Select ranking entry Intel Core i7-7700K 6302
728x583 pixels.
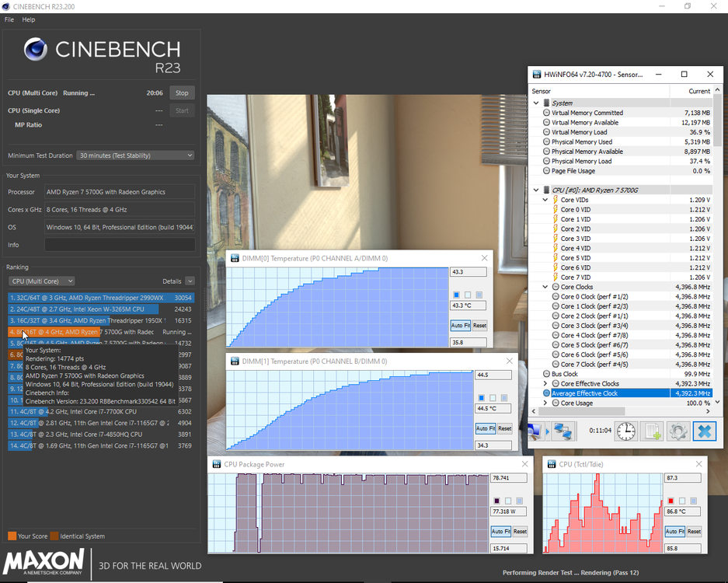click(x=101, y=411)
